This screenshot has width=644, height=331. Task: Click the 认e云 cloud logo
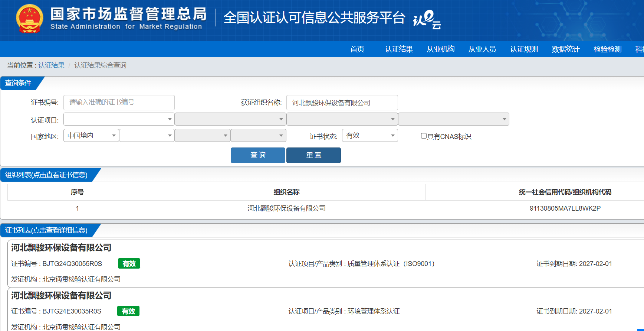click(427, 19)
